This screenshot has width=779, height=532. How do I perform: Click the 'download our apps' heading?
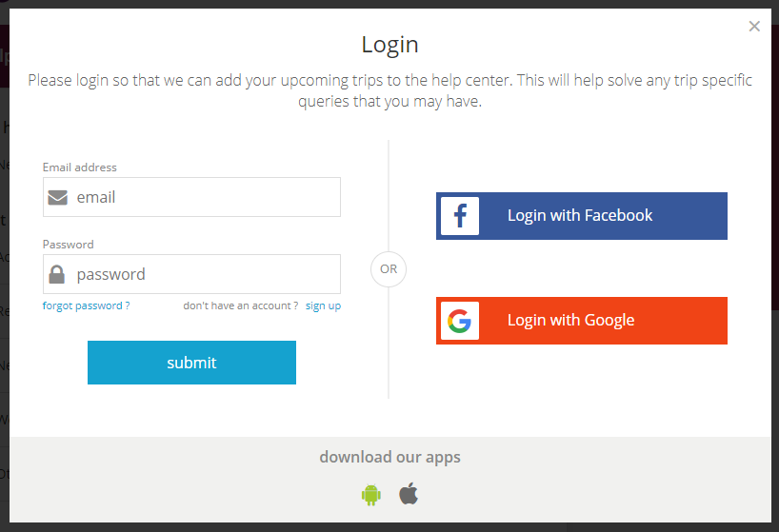(x=390, y=457)
